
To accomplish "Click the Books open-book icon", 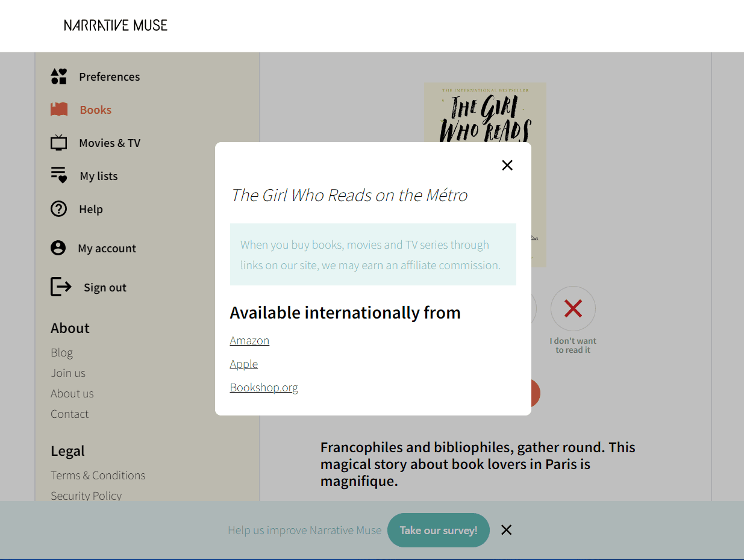I will 59,110.
